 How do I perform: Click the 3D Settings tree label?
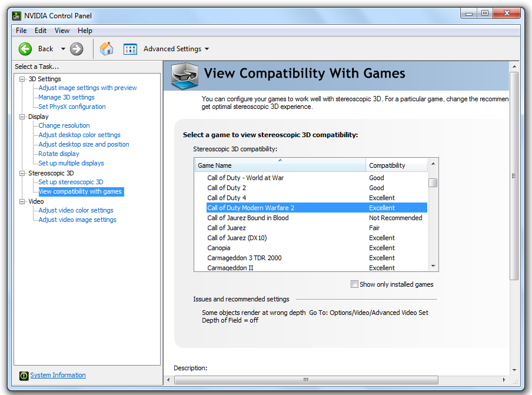click(x=45, y=79)
